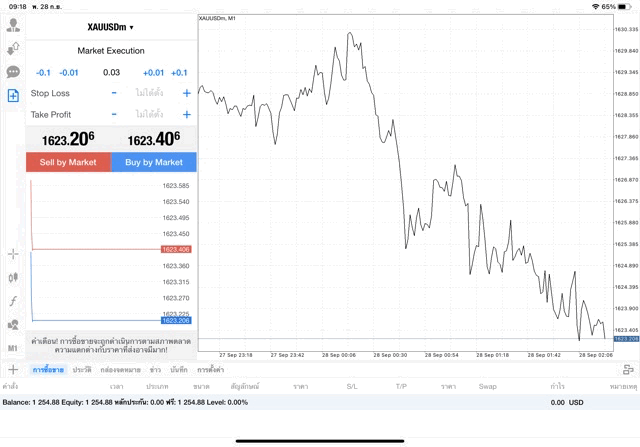
Task: Open the chat messages icon
Action: pyautogui.click(x=13, y=72)
